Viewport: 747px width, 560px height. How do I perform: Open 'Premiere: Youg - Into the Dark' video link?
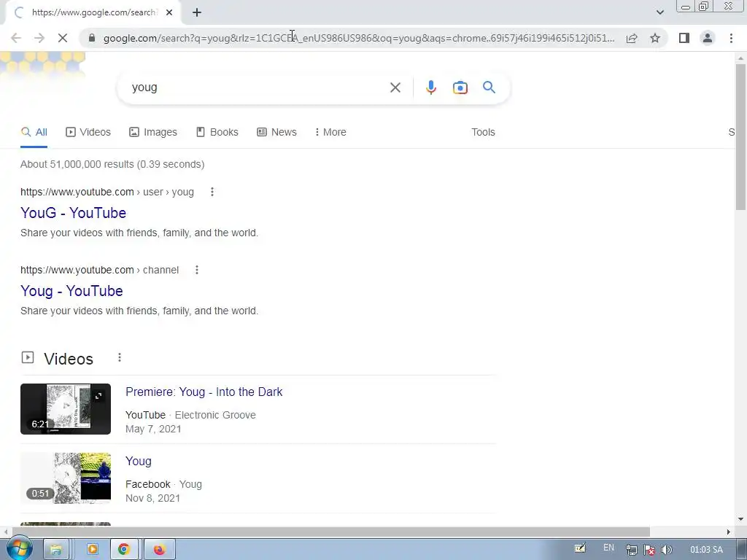(204, 392)
